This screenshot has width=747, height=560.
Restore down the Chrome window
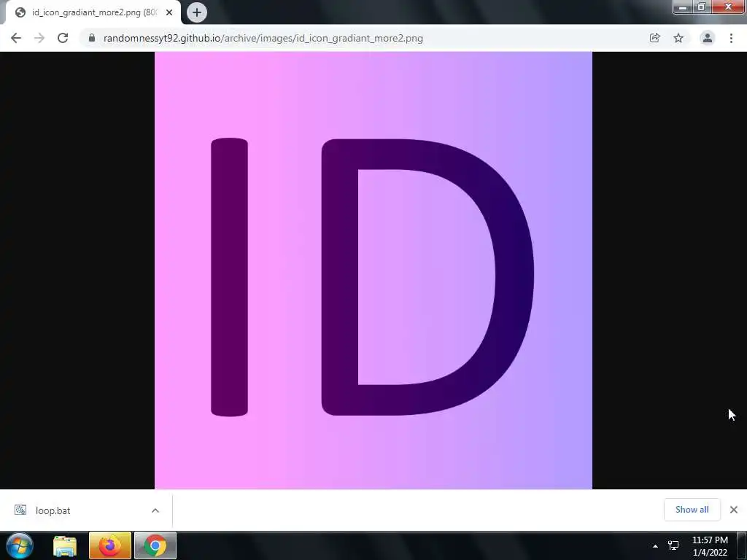pyautogui.click(x=701, y=7)
